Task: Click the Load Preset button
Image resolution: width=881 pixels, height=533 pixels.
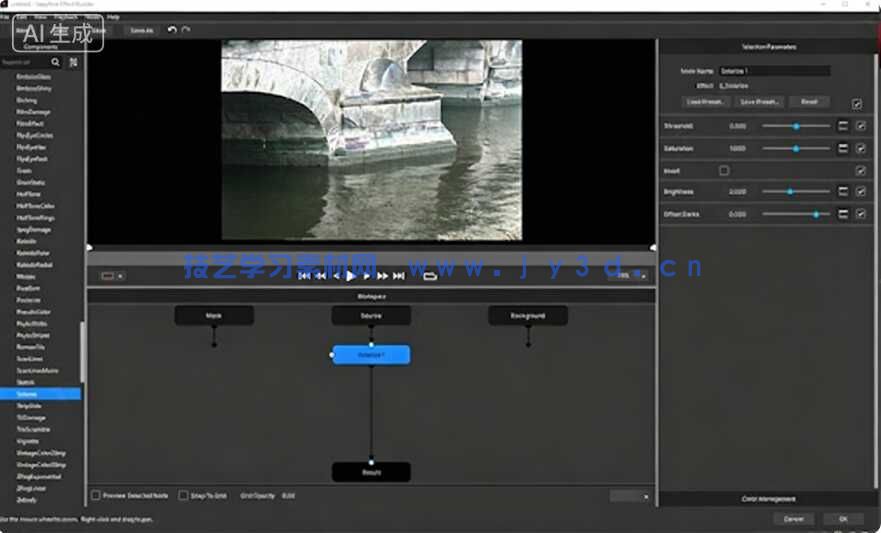Action: tap(706, 102)
